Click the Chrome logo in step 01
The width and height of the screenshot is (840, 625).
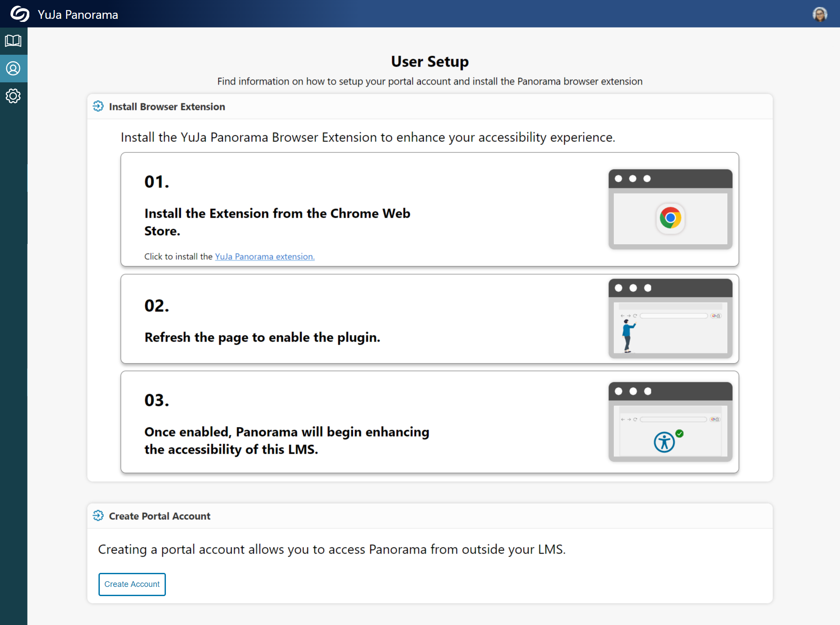670,218
